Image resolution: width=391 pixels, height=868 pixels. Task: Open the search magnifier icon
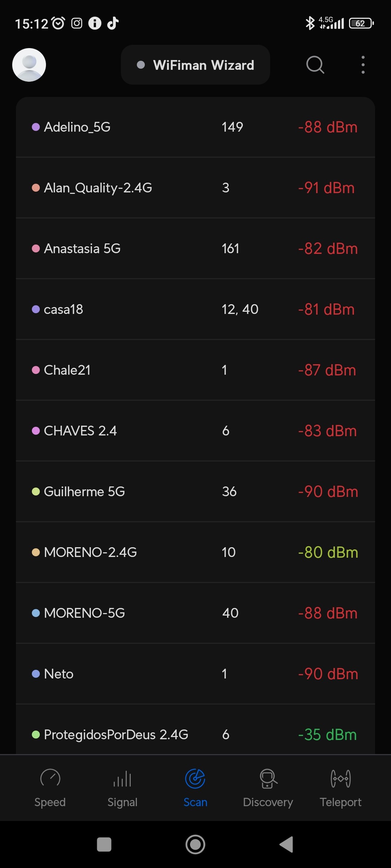315,65
